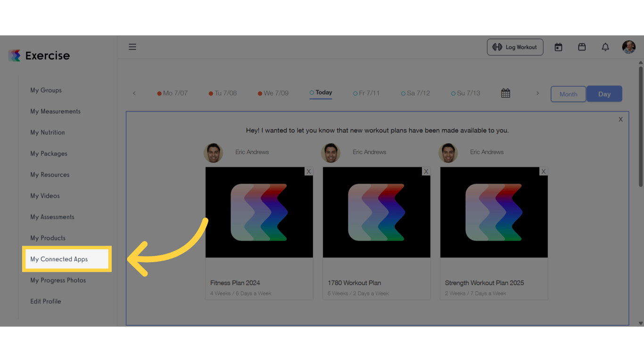Open the hamburger menu icon
The width and height of the screenshot is (644, 362).
132,47
